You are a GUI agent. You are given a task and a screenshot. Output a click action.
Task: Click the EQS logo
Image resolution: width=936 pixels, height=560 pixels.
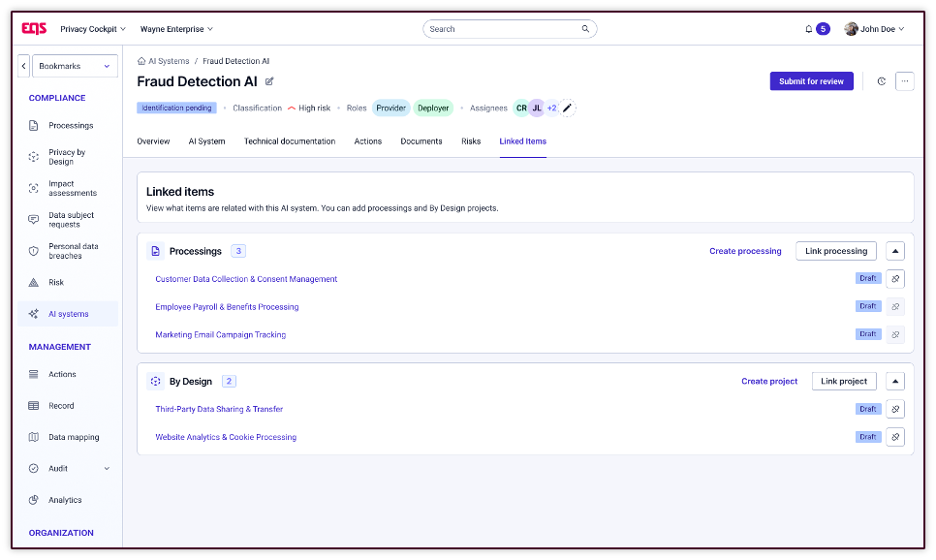[34, 28]
